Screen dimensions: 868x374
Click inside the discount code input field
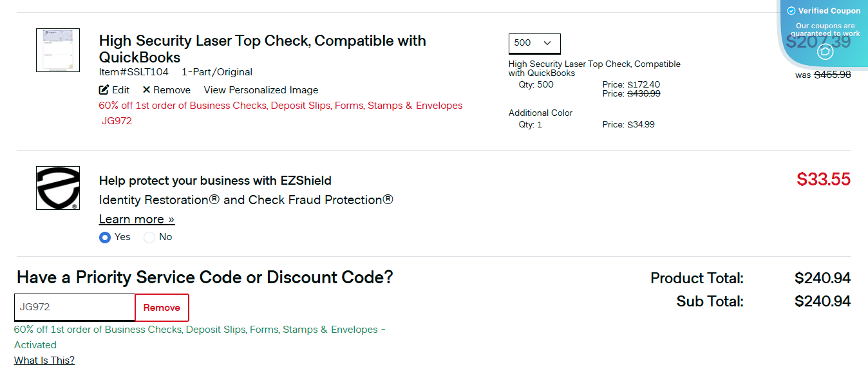point(74,307)
